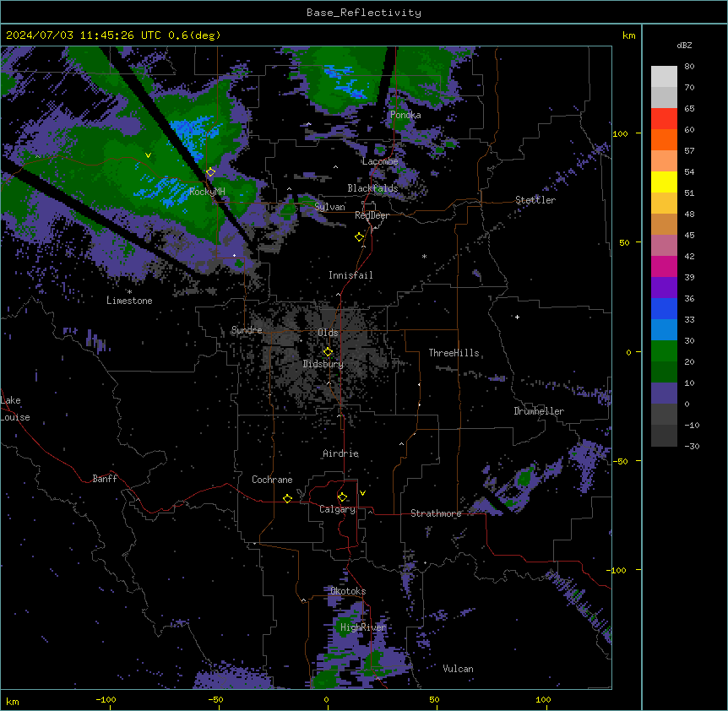Image resolution: width=728 pixels, height=711 pixels.
Task: Click the Stettler label
Action: (x=535, y=200)
